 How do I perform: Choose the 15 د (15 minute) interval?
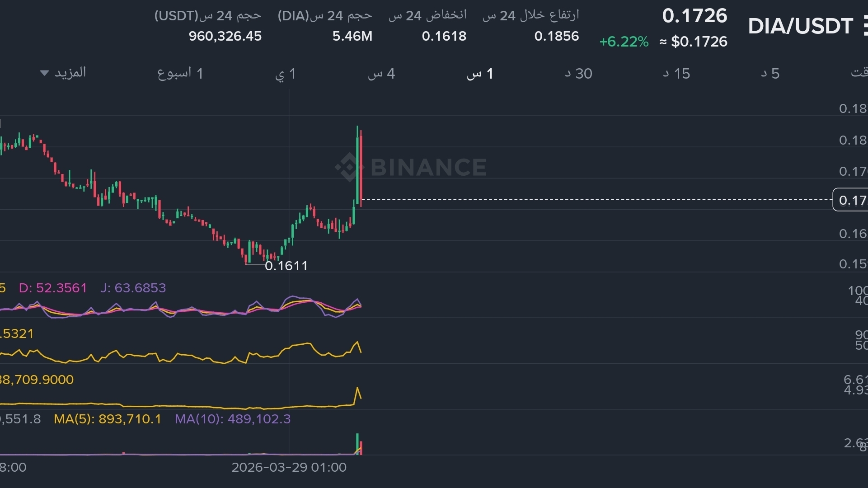pyautogui.click(x=676, y=74)
